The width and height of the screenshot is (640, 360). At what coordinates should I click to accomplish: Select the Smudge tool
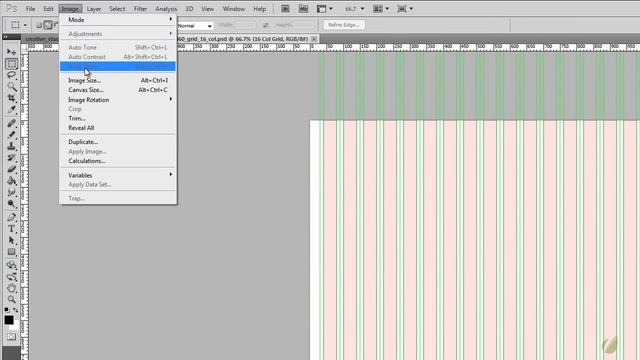pos(11,192)
